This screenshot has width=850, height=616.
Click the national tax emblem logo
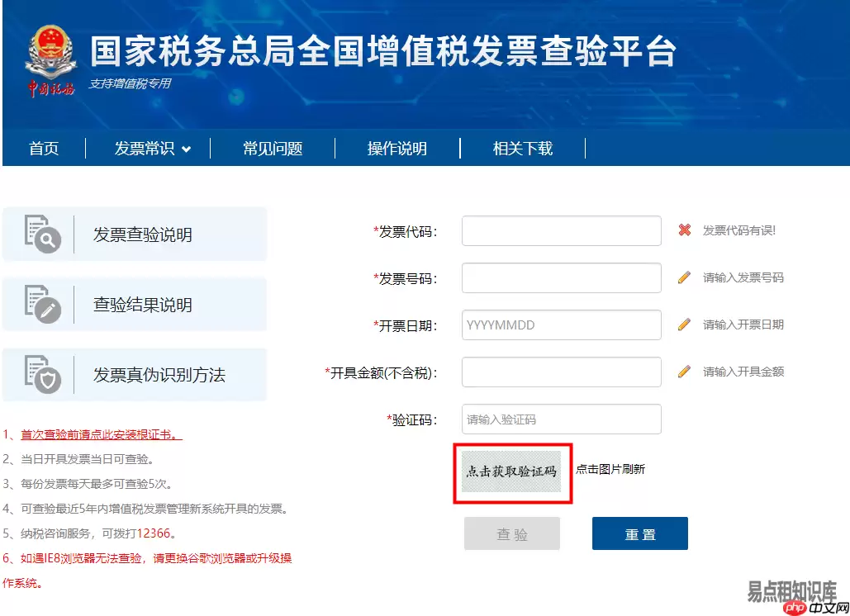50,52
